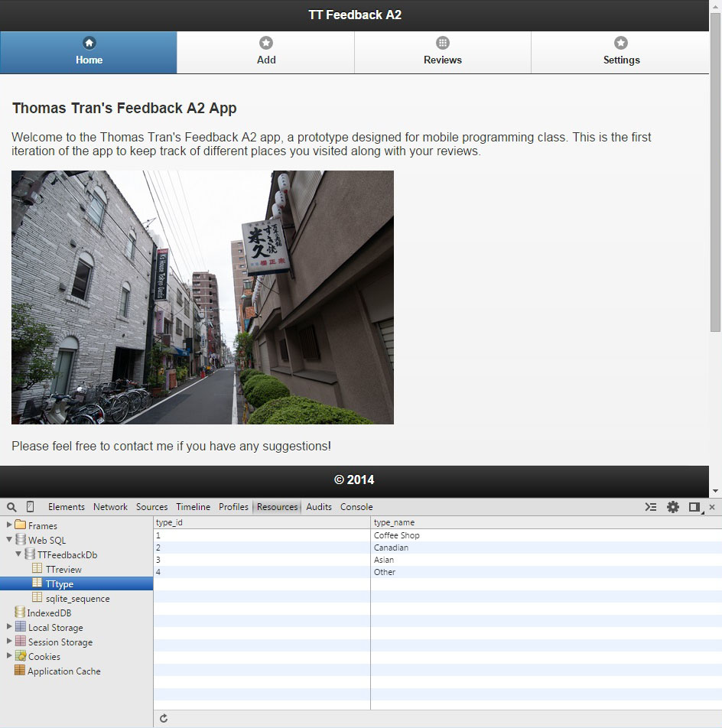Select the sqlite_sequence table
722x728 pixels.
click(77, 599)
